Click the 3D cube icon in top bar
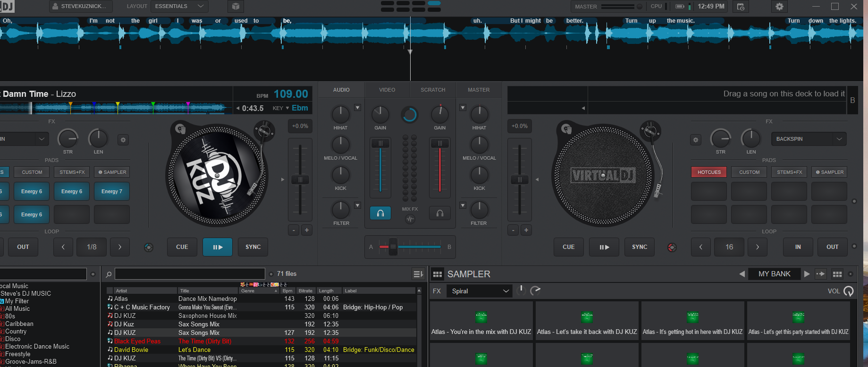Image resolution: width=868 pixels, height=367 pixels. point(236,7)
